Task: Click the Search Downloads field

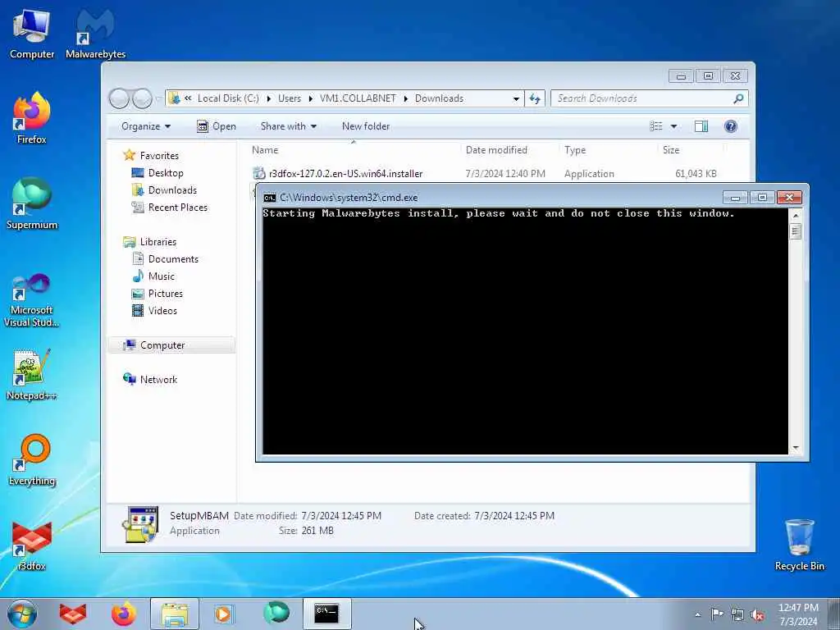Action: tap(650, 98)
